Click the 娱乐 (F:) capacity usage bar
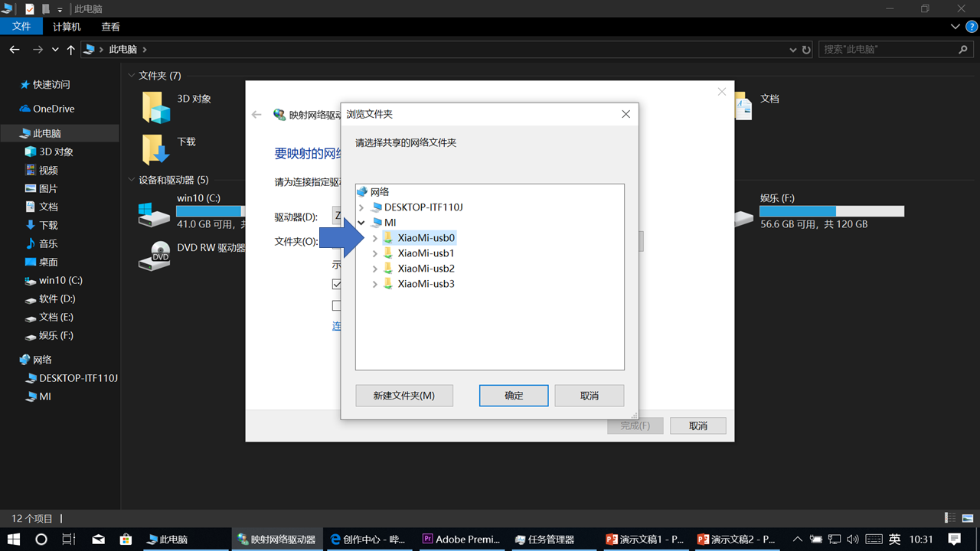 tap(831, 211)
